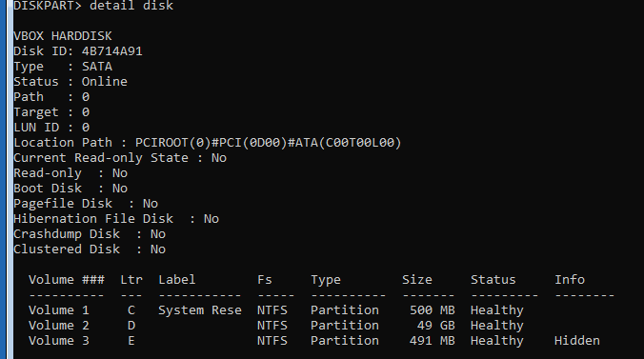Viewport: 644px width, 359px height.
Task: Click the 'Info' column header
Action: tap(570, 280)
